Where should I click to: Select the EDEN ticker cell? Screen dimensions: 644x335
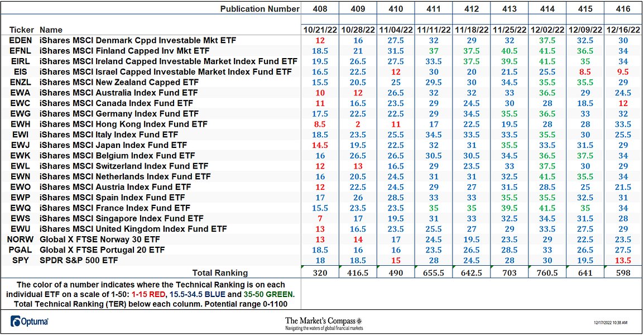(21, 40)
